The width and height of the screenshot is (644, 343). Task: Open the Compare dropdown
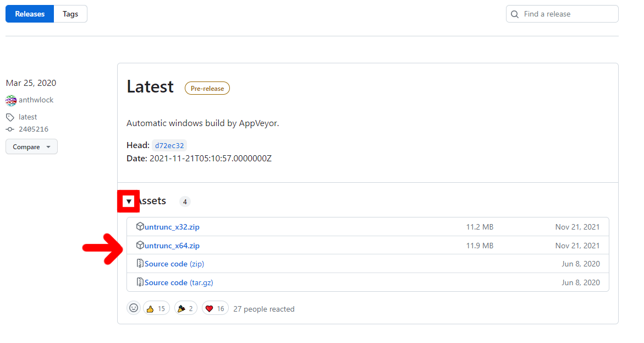click(31, 146)
